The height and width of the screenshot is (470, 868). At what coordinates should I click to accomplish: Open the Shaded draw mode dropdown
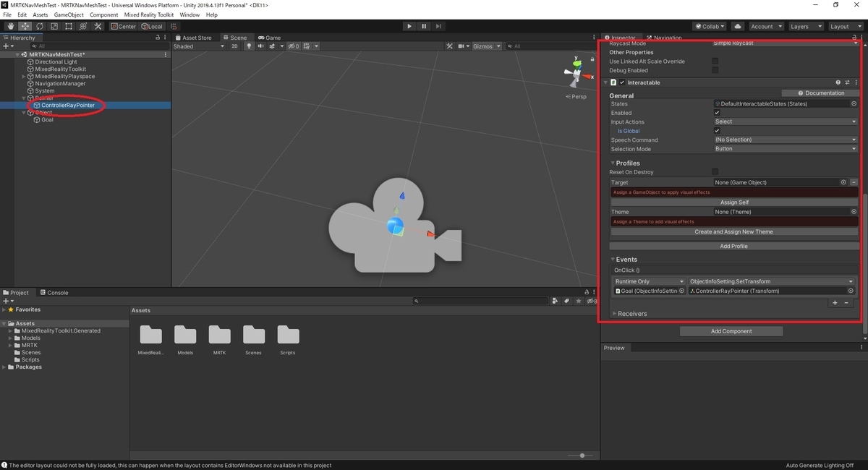pyautogui.click(x=199, y=46)
